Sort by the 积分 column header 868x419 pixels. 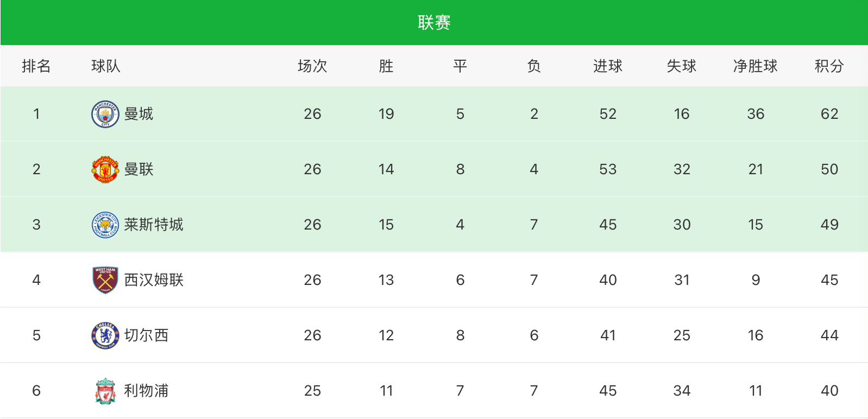829,66
